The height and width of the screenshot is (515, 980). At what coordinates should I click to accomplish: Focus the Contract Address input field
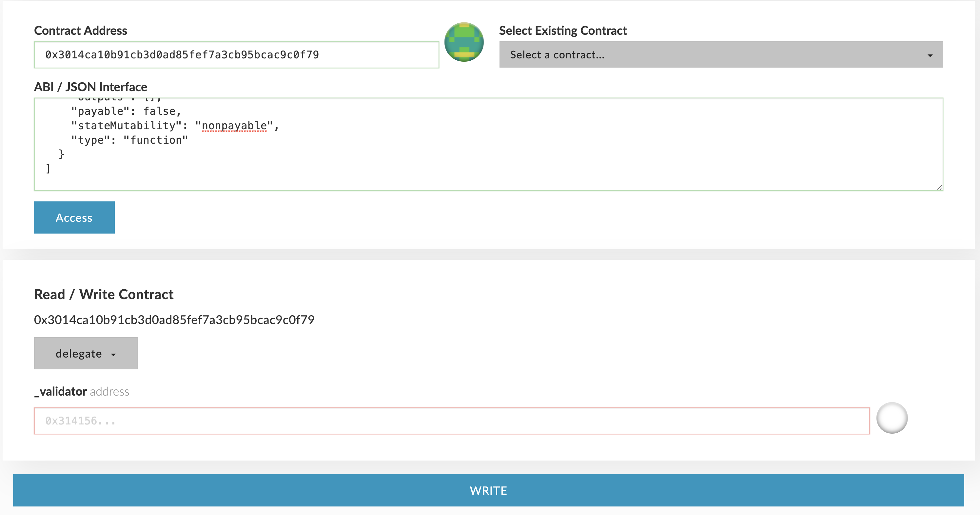(236, 55)
